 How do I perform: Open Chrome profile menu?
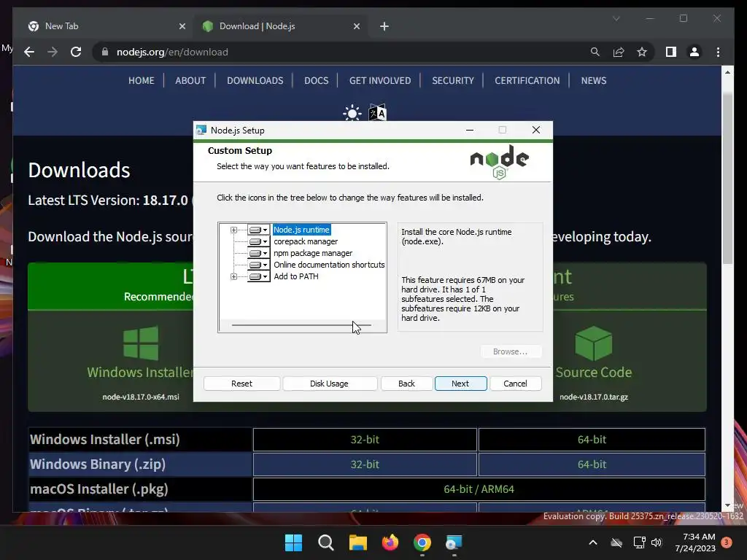coord(694,52)
